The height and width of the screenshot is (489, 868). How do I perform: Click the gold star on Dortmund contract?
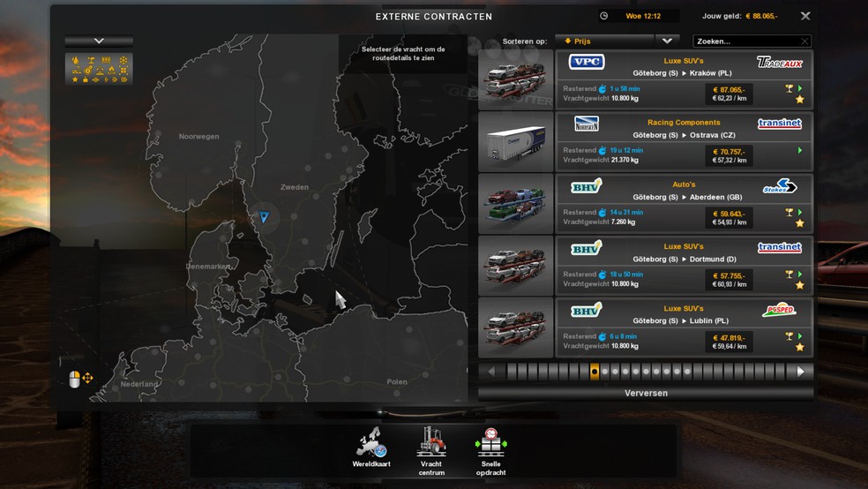pos(799,286)
